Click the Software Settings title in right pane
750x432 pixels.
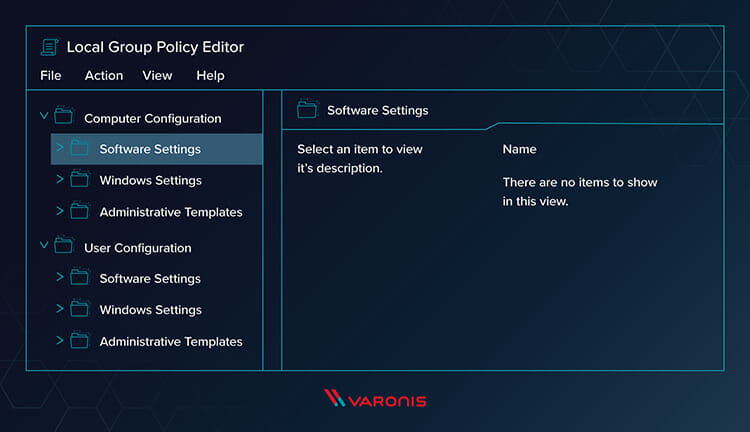pos(378,111)
